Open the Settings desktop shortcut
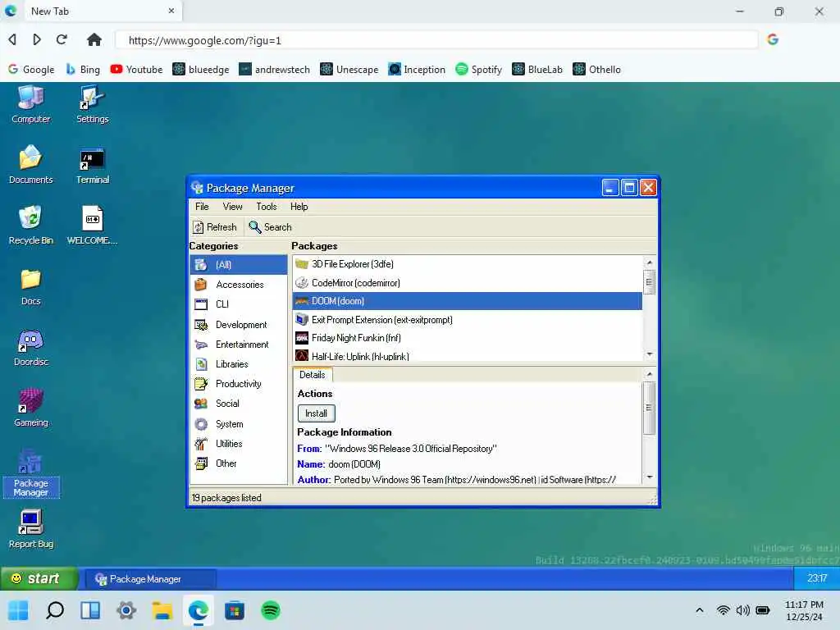 click(92, 105)
